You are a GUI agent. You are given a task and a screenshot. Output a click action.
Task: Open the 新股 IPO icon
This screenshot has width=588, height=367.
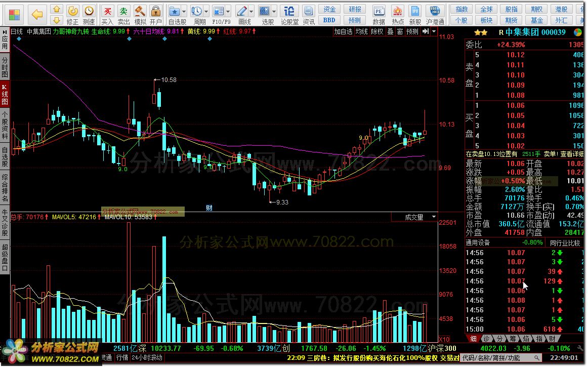pos(415,15)
